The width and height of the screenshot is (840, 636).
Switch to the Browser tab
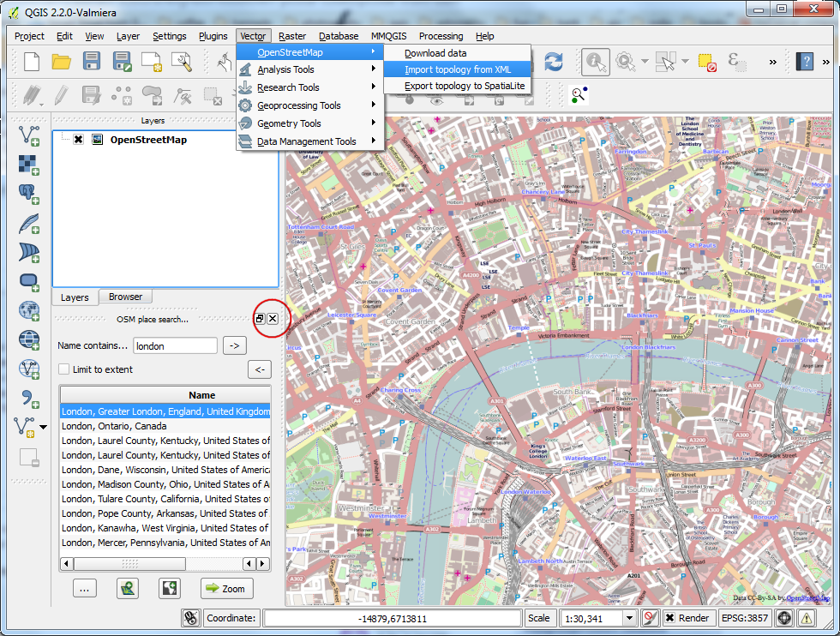click(125, 297)
